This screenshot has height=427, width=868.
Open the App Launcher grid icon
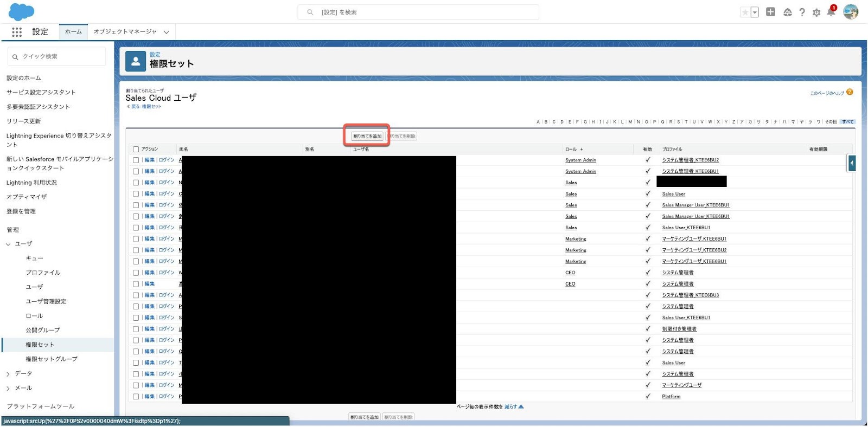pyautogui.click(x=17, y=32)
